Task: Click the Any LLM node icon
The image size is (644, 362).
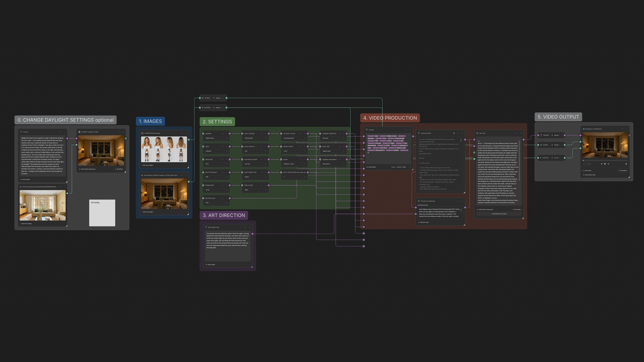Action: tap(477, 133)
